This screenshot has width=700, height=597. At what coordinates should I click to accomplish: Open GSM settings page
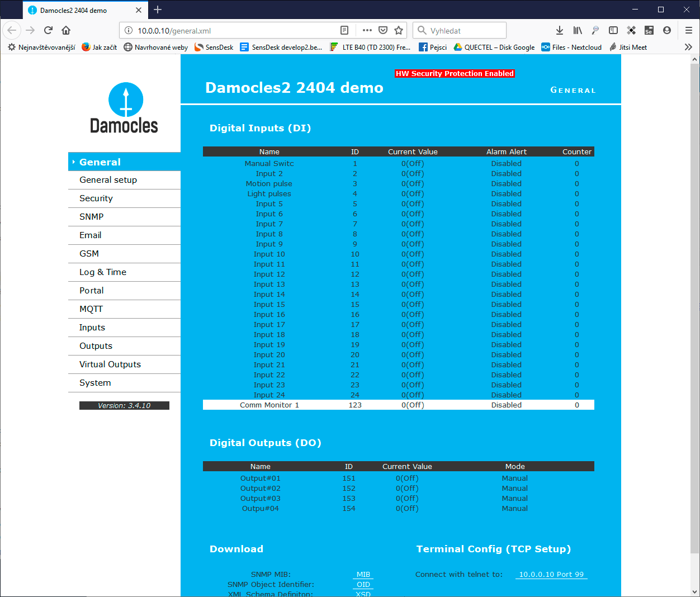(124, 254)
